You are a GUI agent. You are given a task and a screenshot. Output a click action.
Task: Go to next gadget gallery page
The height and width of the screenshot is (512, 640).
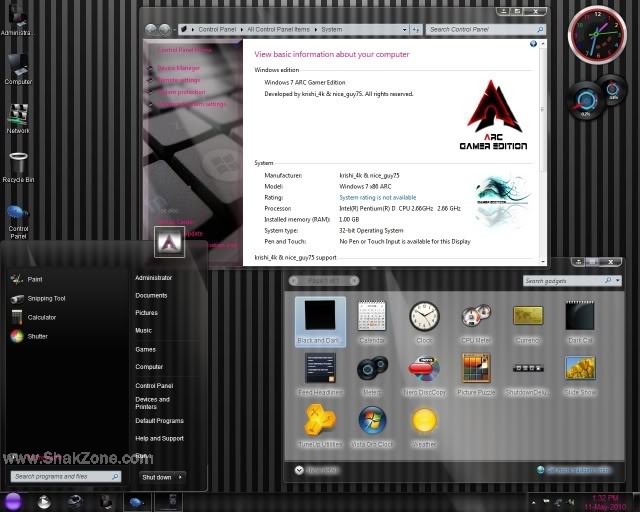tap(354, 280)
